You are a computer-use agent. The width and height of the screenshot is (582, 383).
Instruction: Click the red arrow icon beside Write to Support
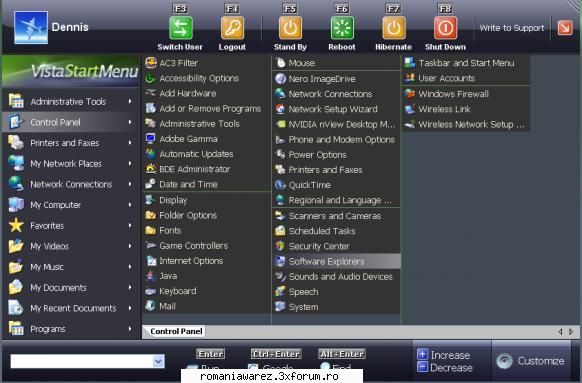565,28
